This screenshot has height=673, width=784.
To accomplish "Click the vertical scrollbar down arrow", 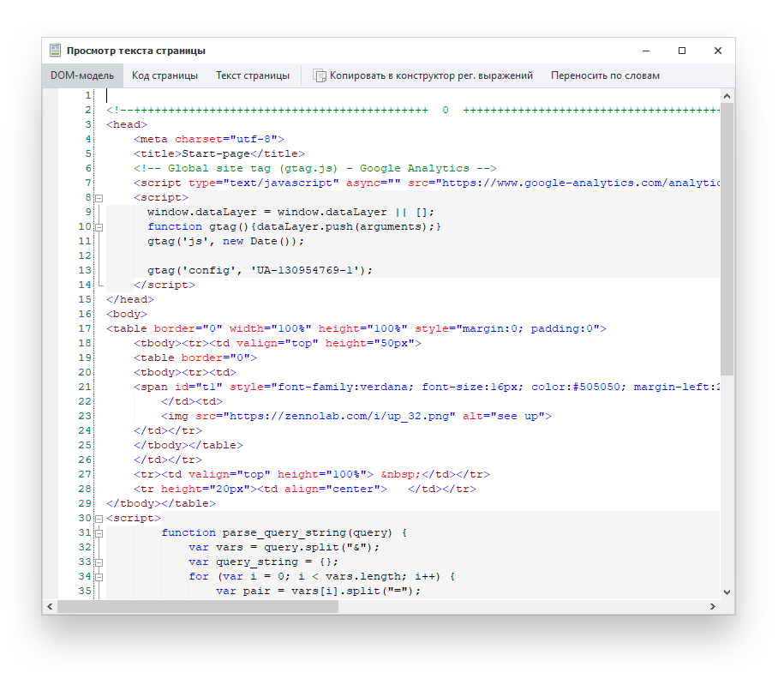I will point(727,592).
